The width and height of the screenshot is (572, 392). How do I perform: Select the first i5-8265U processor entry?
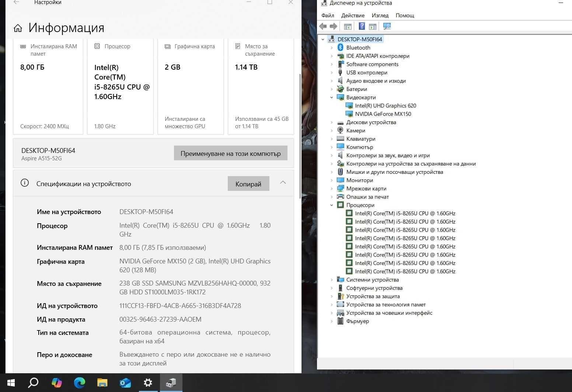[405, 213]
